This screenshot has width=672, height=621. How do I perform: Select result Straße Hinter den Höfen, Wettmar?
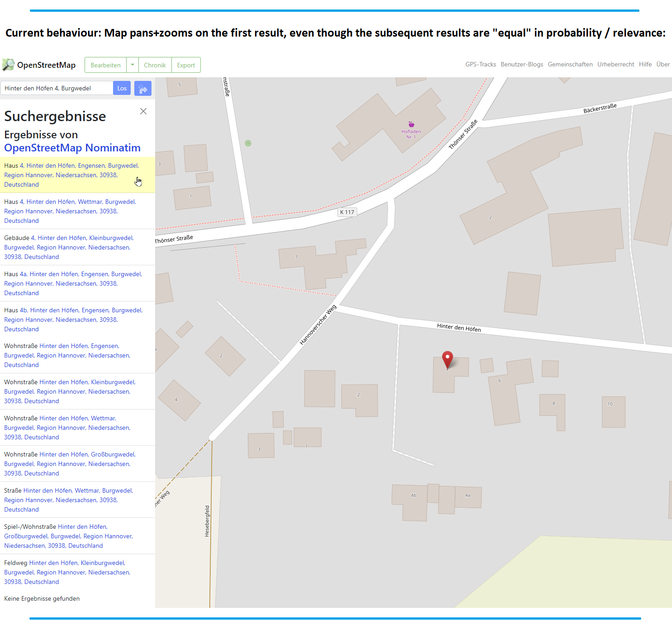point(77,500)
